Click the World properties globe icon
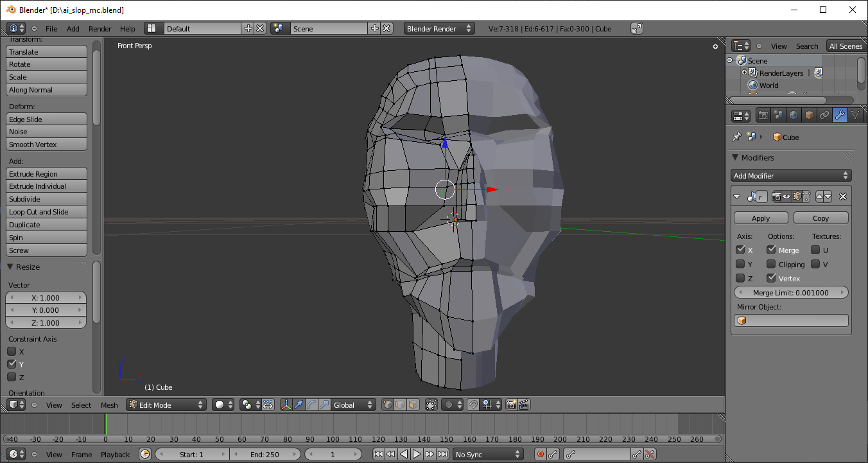Image resolution: width=868 pixels, height=463 pixels. pos(794,116)
